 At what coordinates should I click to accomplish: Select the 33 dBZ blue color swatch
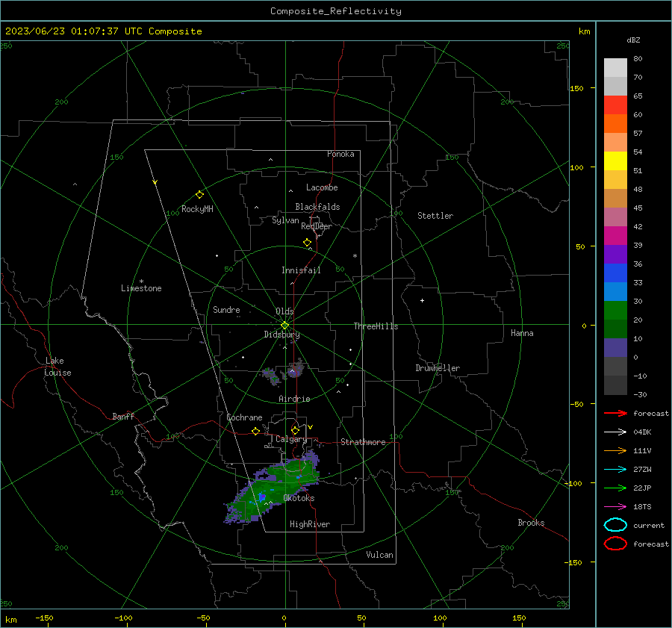tap(615, 291)
